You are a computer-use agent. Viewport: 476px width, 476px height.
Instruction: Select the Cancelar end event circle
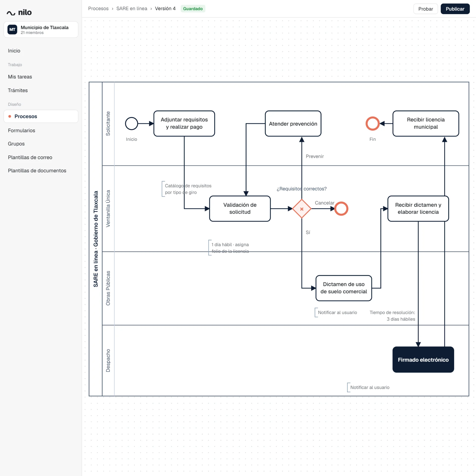[341, 209]
